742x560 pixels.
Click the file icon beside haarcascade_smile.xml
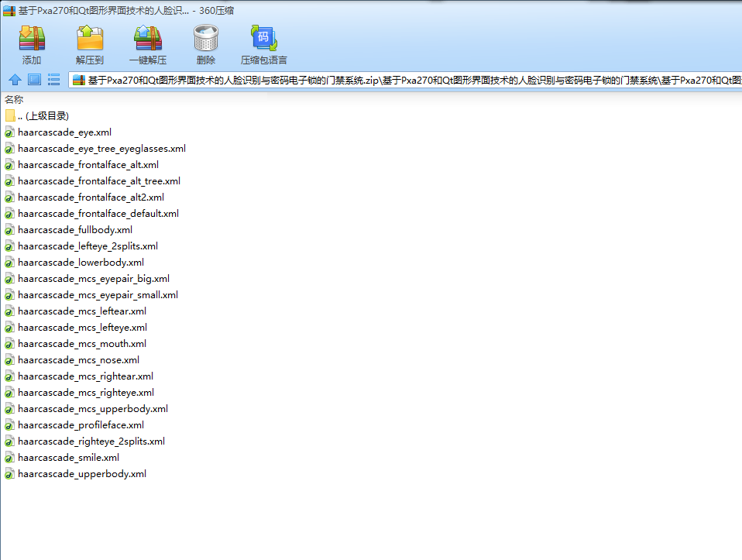pos(9,458)
